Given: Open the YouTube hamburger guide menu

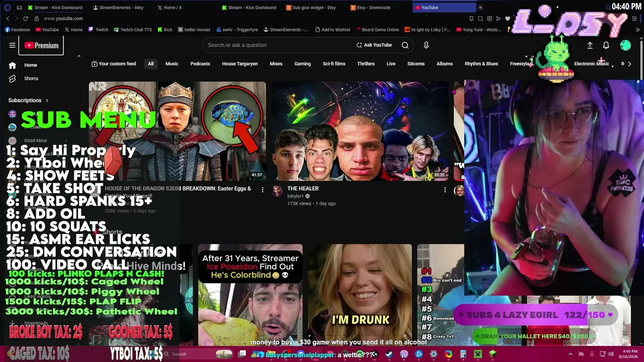Looking at the screenshot, I should 12,45.
